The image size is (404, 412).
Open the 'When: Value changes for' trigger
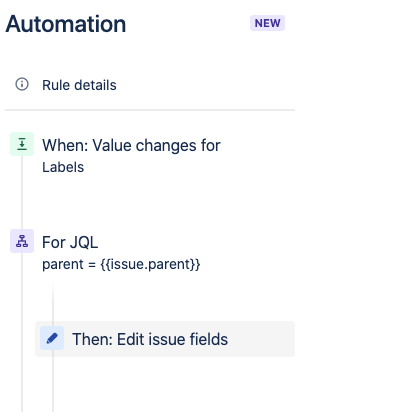[131, 146]
